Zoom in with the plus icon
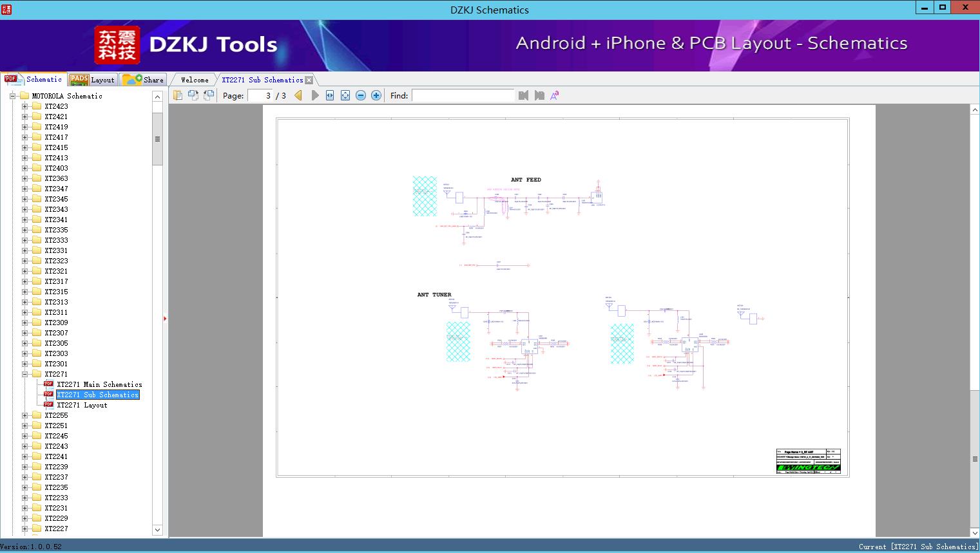Image resolution: width=980 pixels, height=553 pixels. click(376, 95)
